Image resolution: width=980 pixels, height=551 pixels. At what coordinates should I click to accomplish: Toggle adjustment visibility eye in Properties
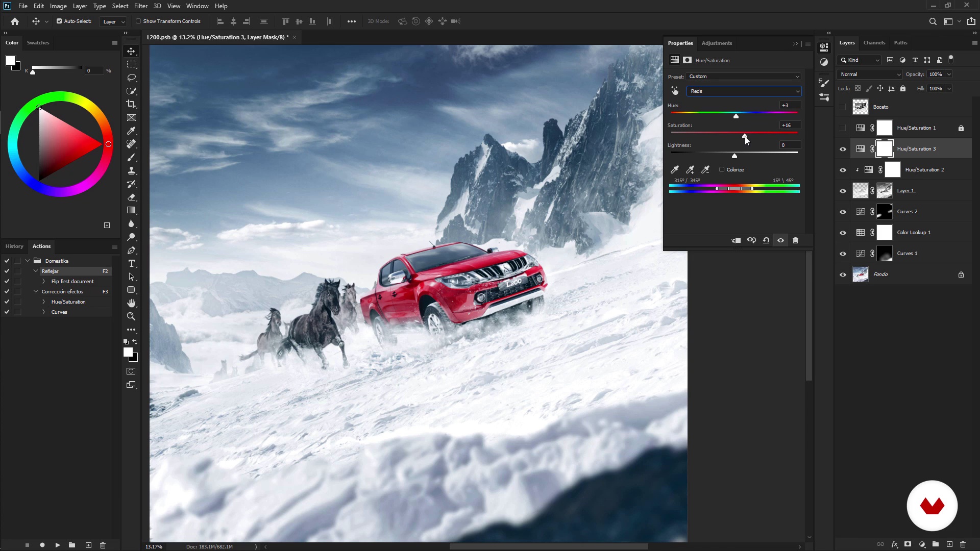click(x=780, y=240)
